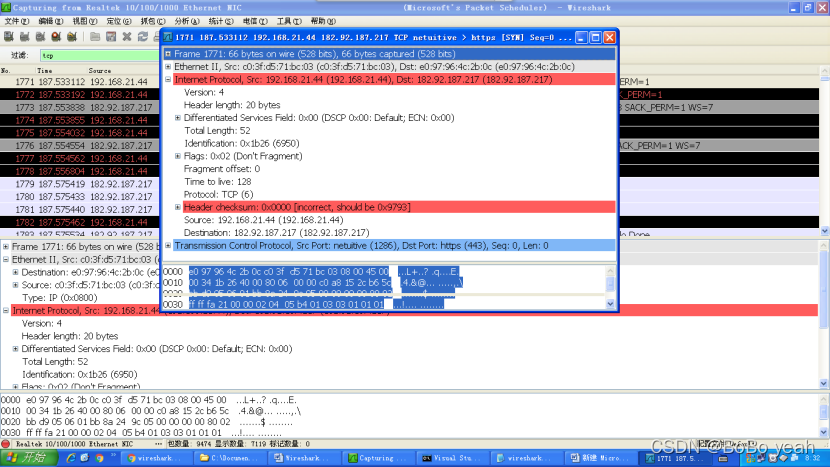The height and width of the screenshot is (467, 830).
Task: Switch to Visual Stu... taskbar window
Action: click(453, 458)
